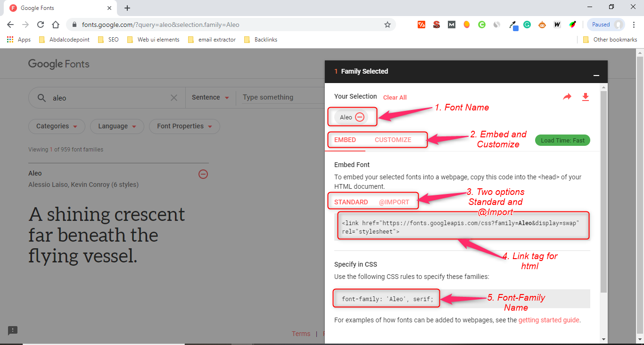This screenshot has width=644, height=345.
Task: Click the dark M extension icon
Action: click(452, 25)
